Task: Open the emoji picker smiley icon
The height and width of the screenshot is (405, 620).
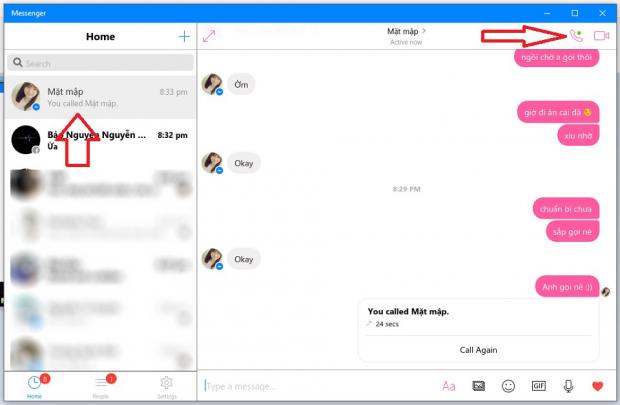Action: [508, 385]
